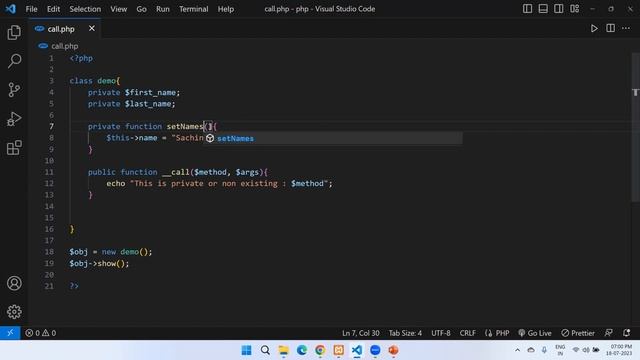Screen dimensions: 640x360
Task: Open Run and Debug view
Action: point(14,119)
